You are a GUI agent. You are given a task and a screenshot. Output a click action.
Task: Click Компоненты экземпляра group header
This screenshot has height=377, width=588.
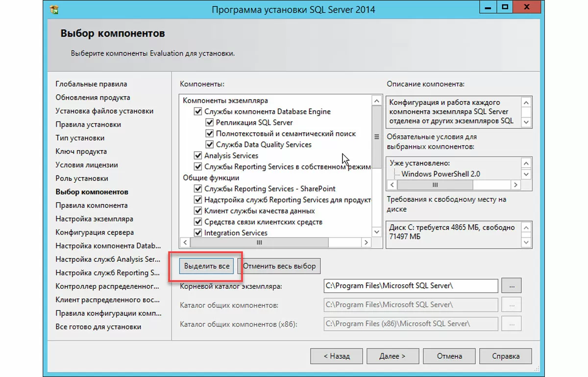coord(225,101)
